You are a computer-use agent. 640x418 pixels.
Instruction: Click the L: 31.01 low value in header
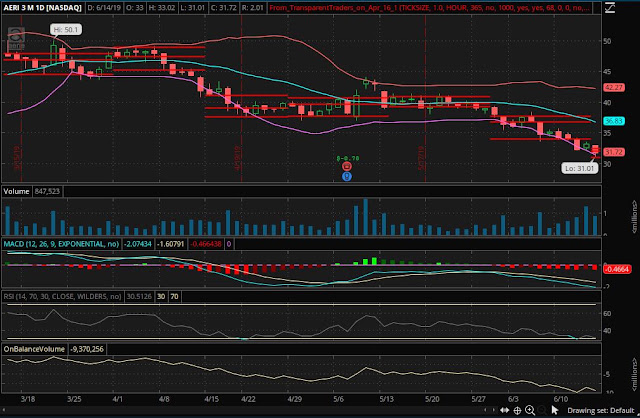(x=193, y=7)
